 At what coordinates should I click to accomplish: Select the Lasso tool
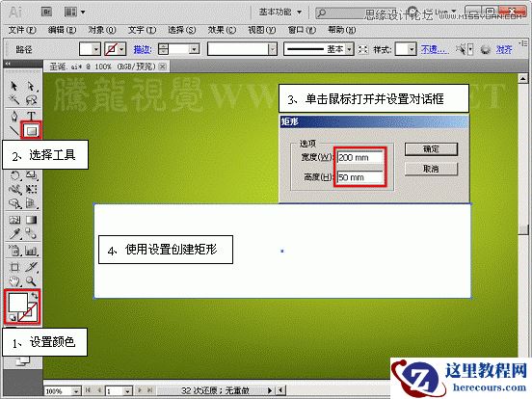31,100
